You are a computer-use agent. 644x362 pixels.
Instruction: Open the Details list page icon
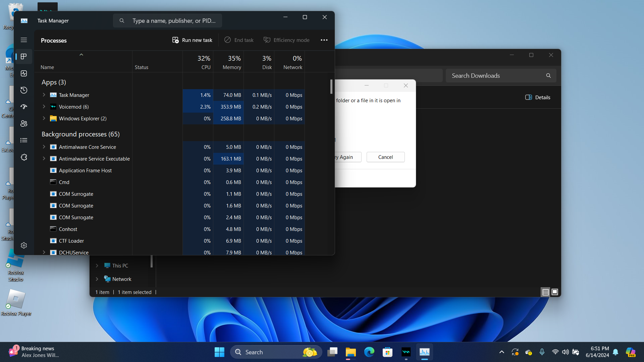[x=24, y=140]
